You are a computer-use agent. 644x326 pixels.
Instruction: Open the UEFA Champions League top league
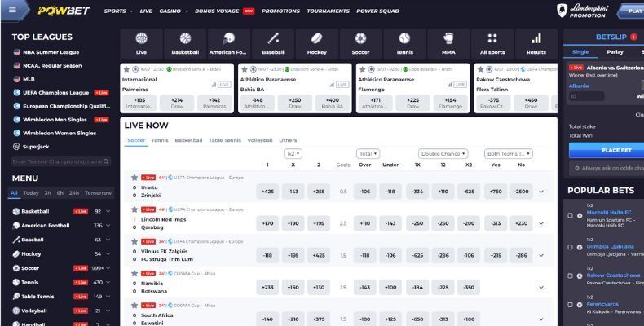pos(56,93)
